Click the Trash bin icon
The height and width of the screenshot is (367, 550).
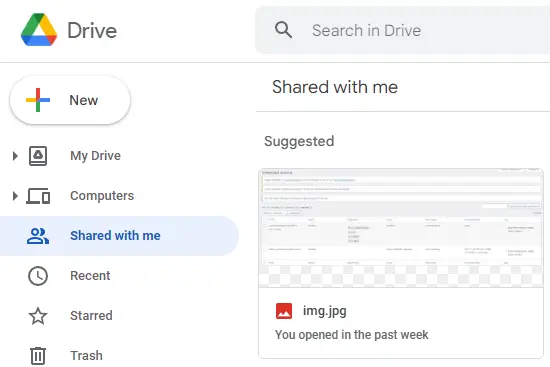(38, 356)
